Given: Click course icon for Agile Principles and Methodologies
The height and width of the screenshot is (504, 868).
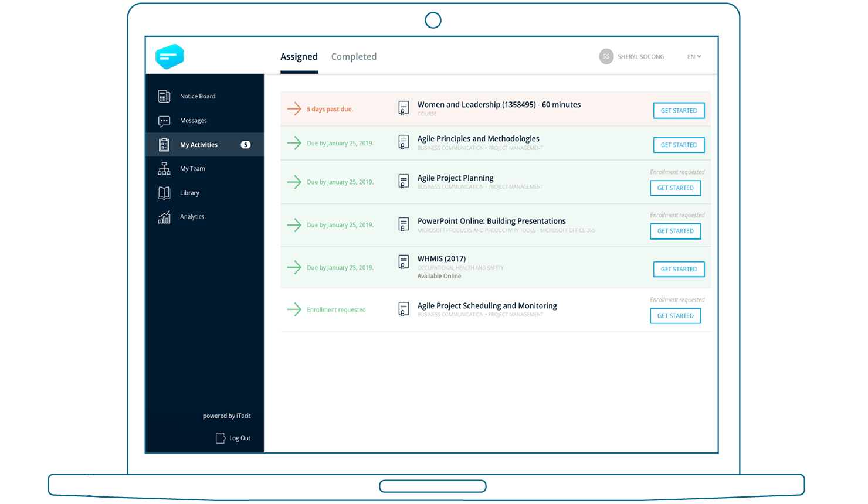Looking at the screenshot, I should click(404, 142).
